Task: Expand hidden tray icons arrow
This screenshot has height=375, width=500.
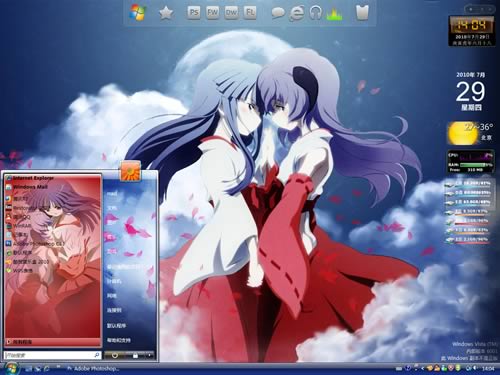Action: tap(423, 369)
